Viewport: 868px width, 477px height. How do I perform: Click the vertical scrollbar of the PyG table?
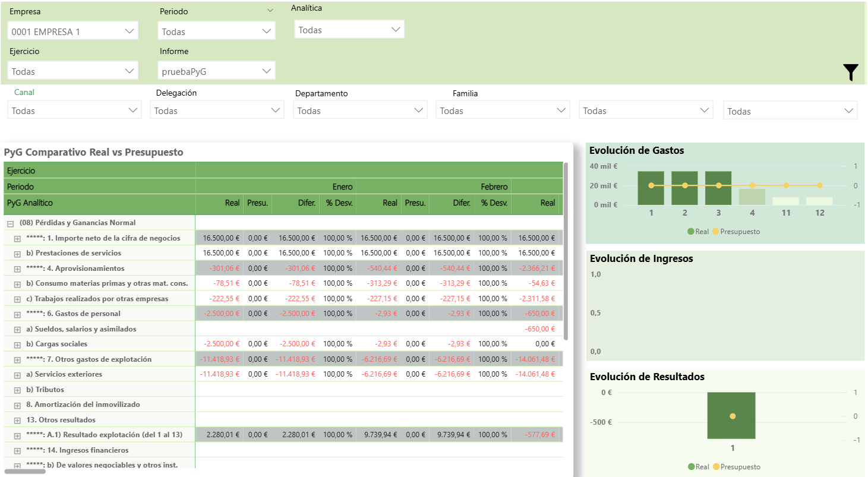[566, 249]
